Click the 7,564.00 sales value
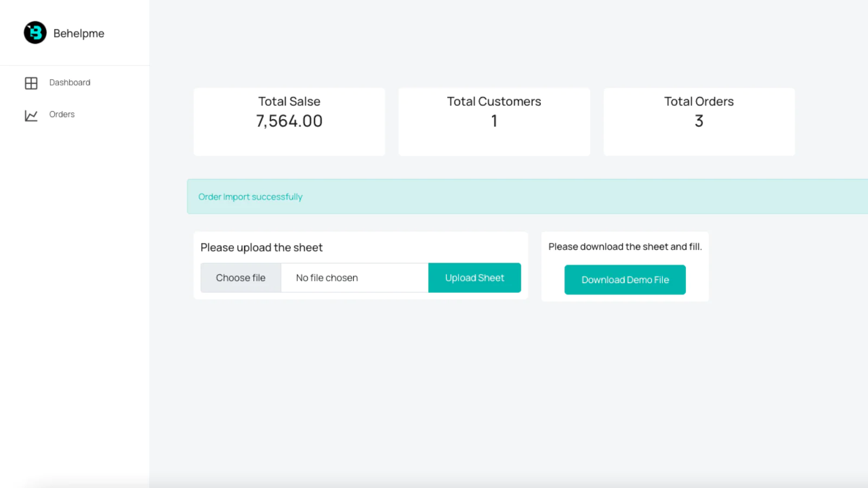 tap(289, 121)
